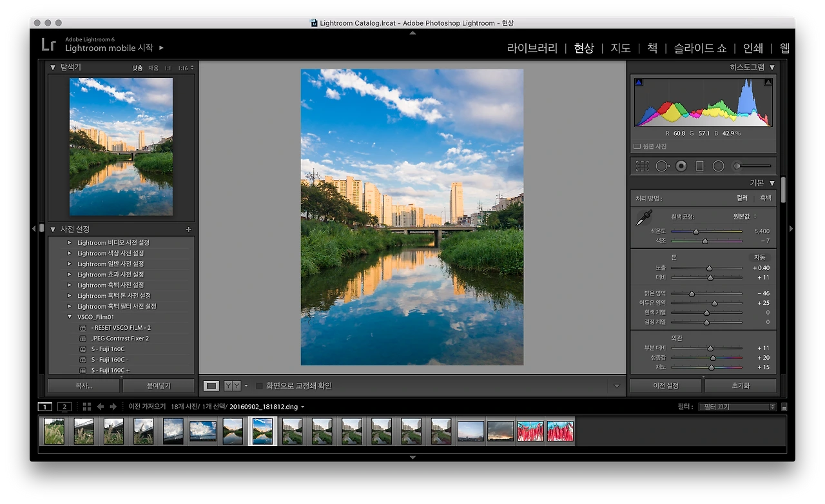Open the 필터 끄기 filter dropdown
825x504 pixels.
click(736, 407)
